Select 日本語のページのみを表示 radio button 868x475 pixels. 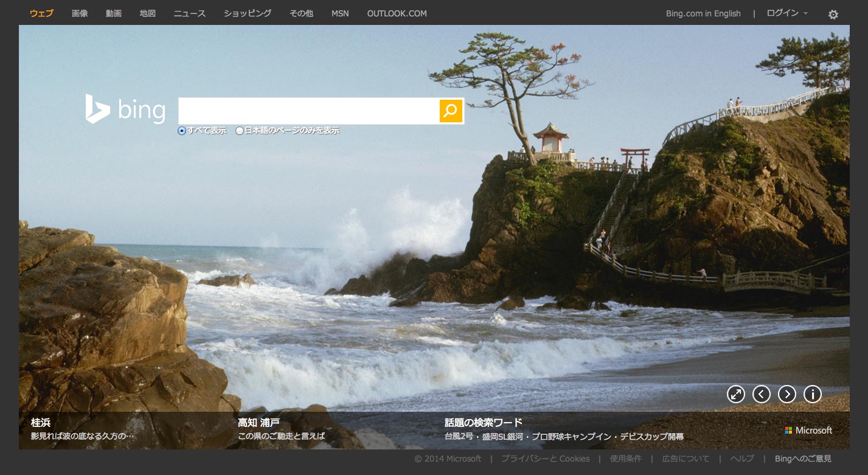[240, 131]
